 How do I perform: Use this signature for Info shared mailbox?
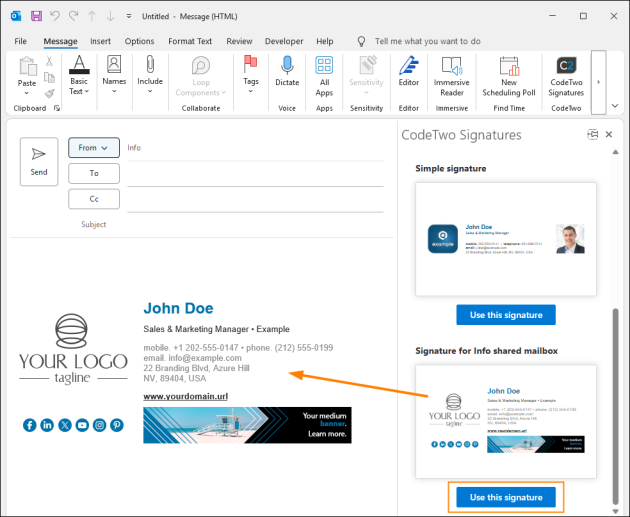pos(506,497)
